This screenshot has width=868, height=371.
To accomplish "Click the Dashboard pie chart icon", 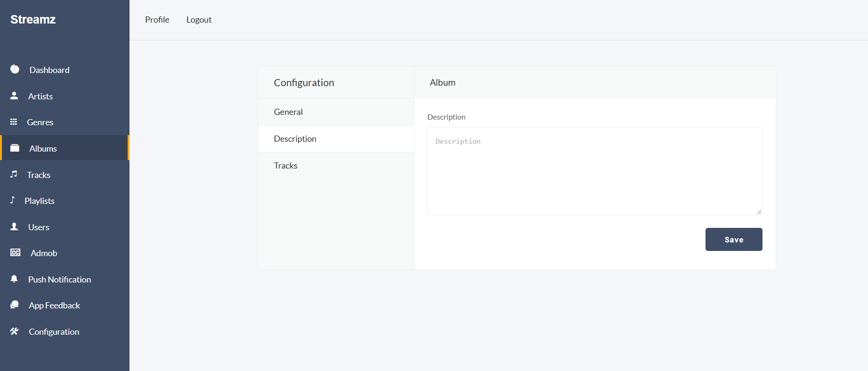I will 15,69.
